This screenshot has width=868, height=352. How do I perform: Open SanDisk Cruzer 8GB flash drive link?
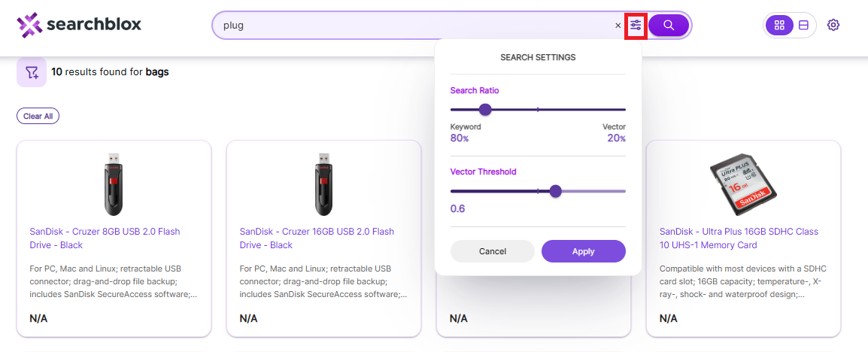[105, 238]
